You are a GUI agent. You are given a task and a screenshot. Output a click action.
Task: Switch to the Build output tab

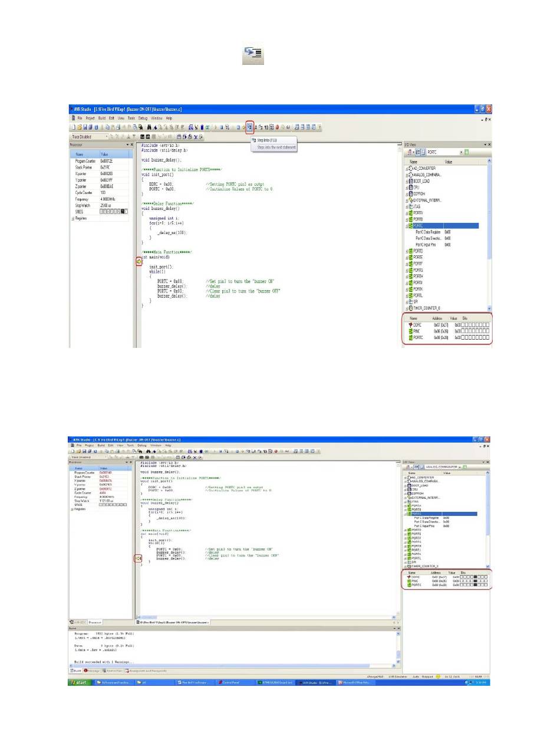click(x=75, y=670)
